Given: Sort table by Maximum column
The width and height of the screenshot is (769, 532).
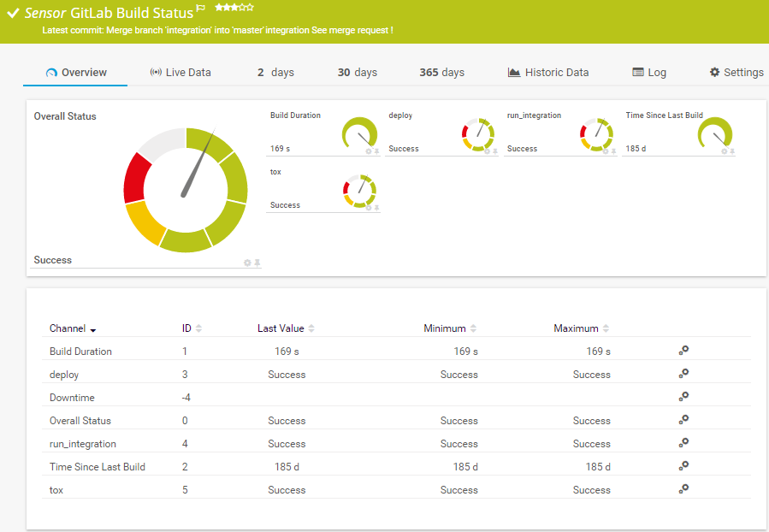Looking at the screenshot, I should coord(581,328).
